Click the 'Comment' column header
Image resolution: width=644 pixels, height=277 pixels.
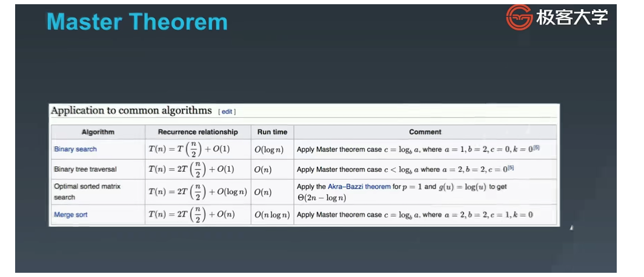[425, 132]
